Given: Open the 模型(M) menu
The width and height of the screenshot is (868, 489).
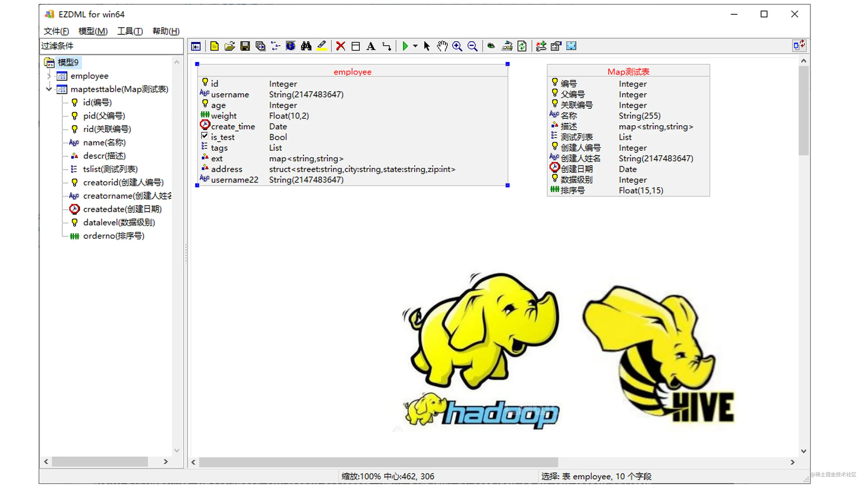Looking at the screenshot, I should point(93,31).
